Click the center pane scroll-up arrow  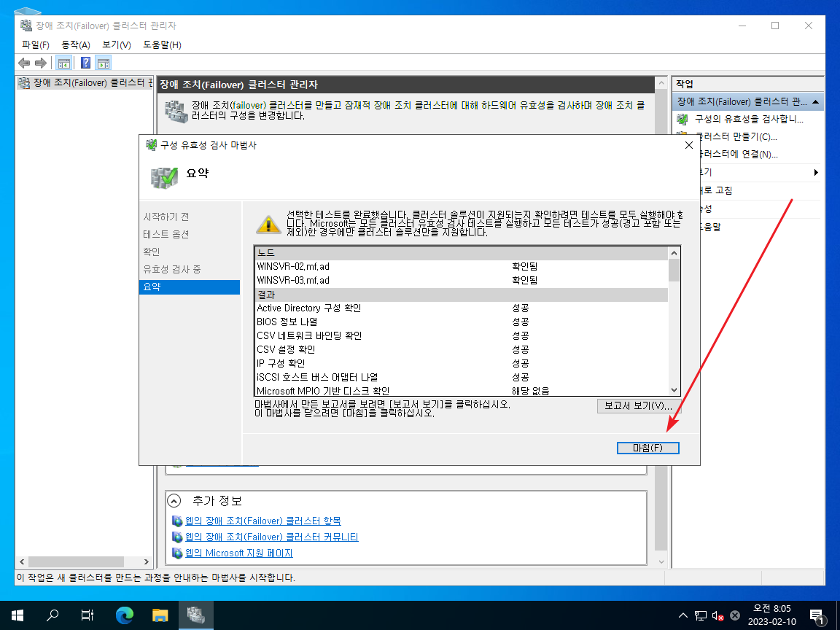pyautogui.click(x=661, y=84)
